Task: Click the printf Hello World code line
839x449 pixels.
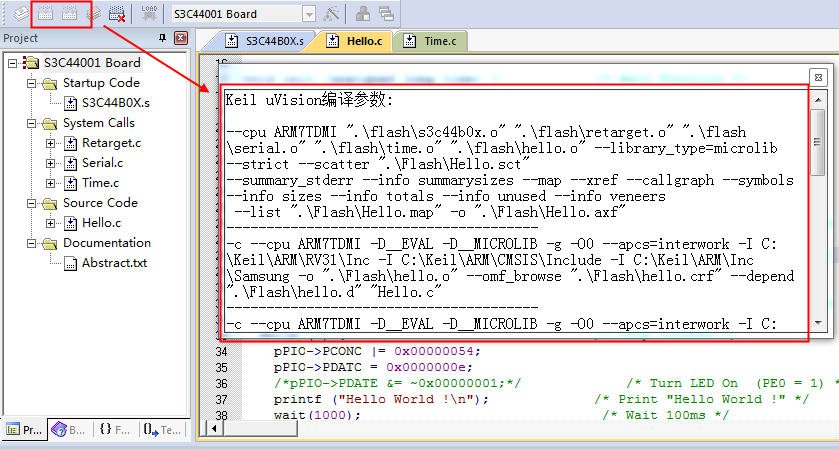Action: (x=381, y=399)
